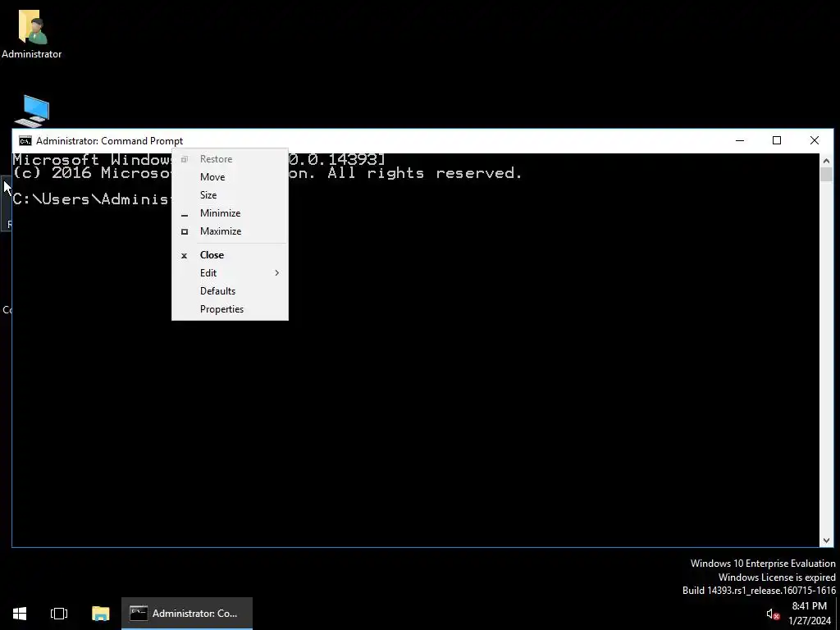Image resolution: width=840 pixels, height=630 pixels.
Task: Open Task View on the taskbar
Action: pyautogui.click(x=59, y=614)
